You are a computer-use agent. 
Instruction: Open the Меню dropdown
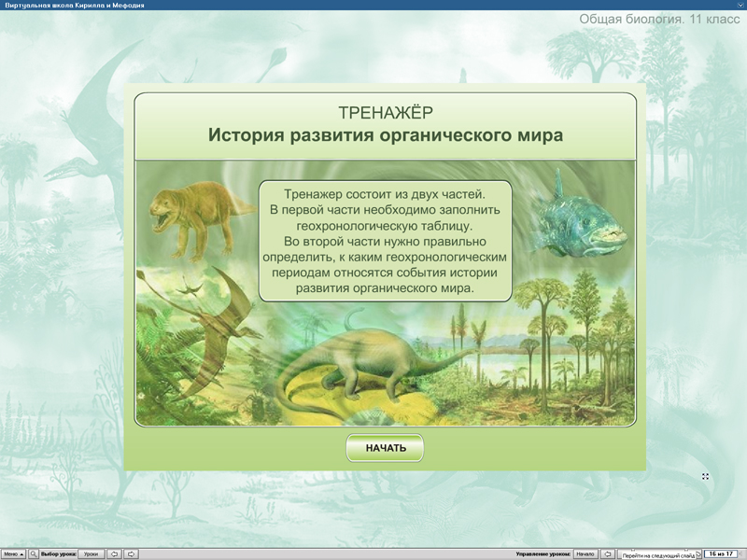pyautogui.click(x=13, y=553)
